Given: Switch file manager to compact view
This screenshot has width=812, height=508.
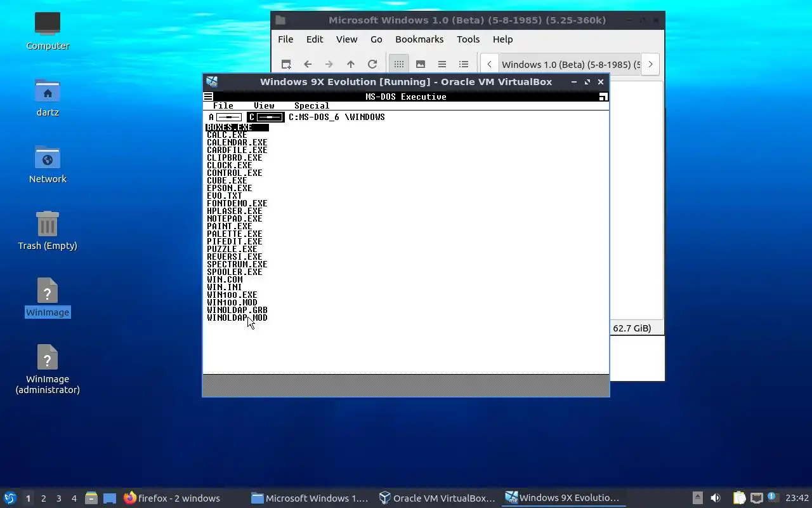Looking at the screenshot, I should click(x=442, y=64).
